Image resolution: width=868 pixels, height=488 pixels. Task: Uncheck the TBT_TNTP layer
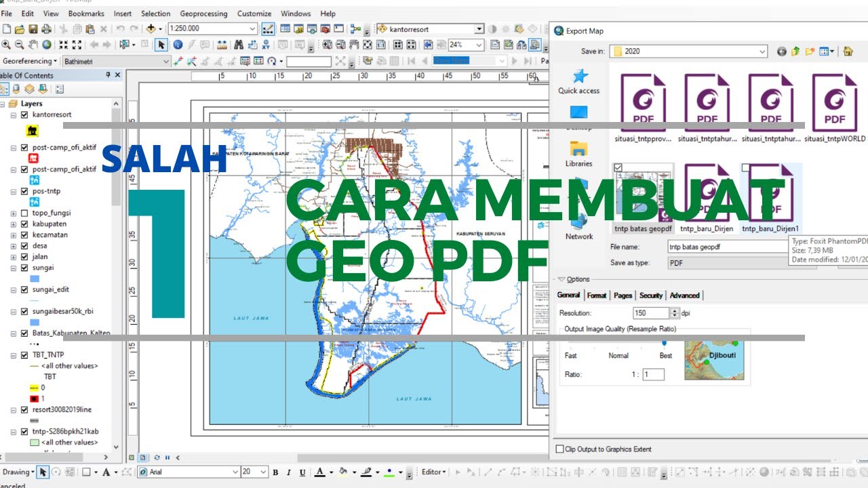(24, 355)
